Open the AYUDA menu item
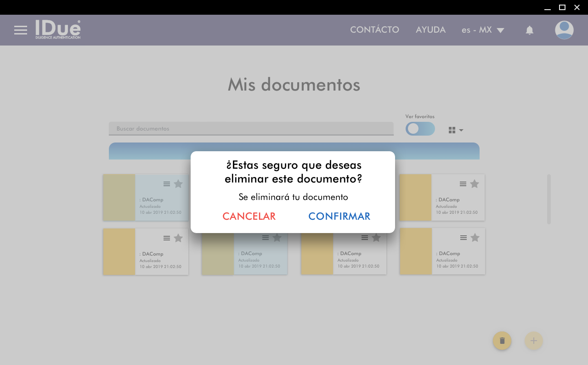This screenshot has height=365, width=588. pyautogui.click(x=430, y=30)
